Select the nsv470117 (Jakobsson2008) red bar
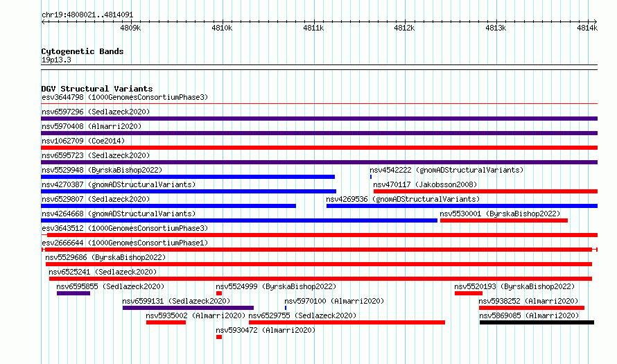 (x=485, y=191)
